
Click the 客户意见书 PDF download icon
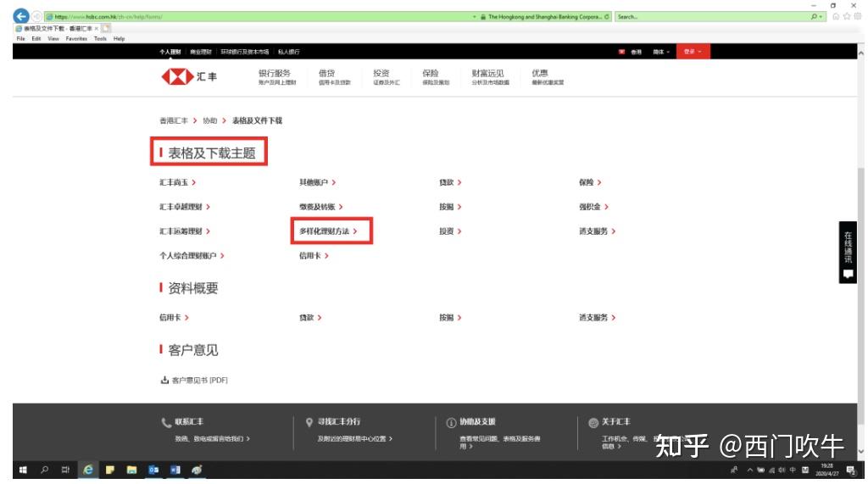pos(164,380)
